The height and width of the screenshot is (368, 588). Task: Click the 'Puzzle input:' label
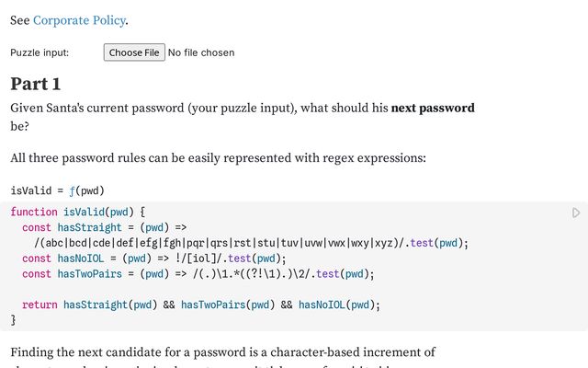tap(40, 52)
